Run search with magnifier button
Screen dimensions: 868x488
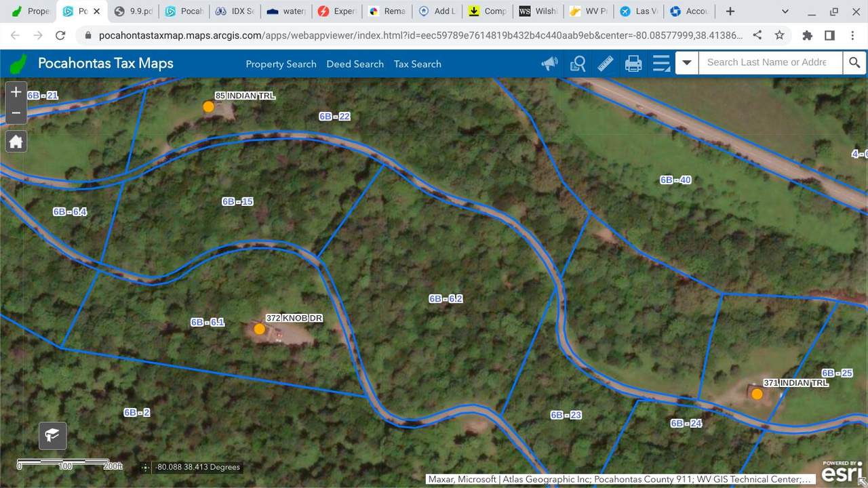pos(854,63)
